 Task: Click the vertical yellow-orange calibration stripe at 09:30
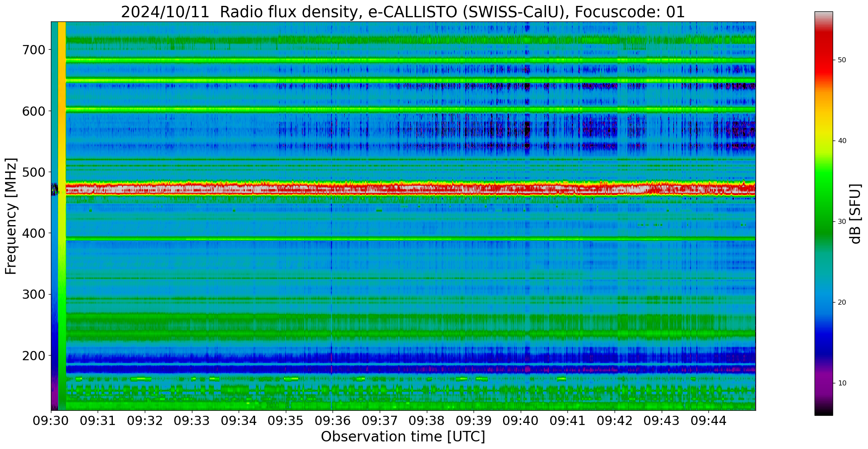(62, 216)
